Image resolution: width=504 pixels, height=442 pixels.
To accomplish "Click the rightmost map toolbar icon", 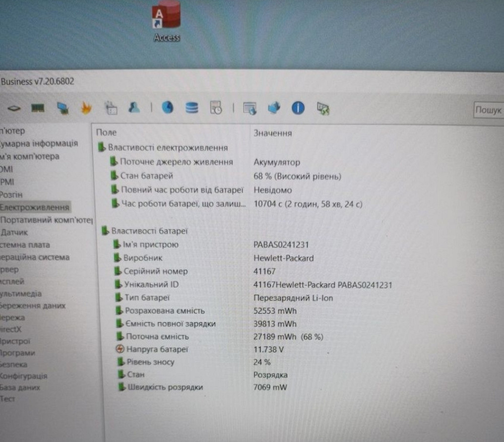I will pyautogui.click(x=322, y=107).
